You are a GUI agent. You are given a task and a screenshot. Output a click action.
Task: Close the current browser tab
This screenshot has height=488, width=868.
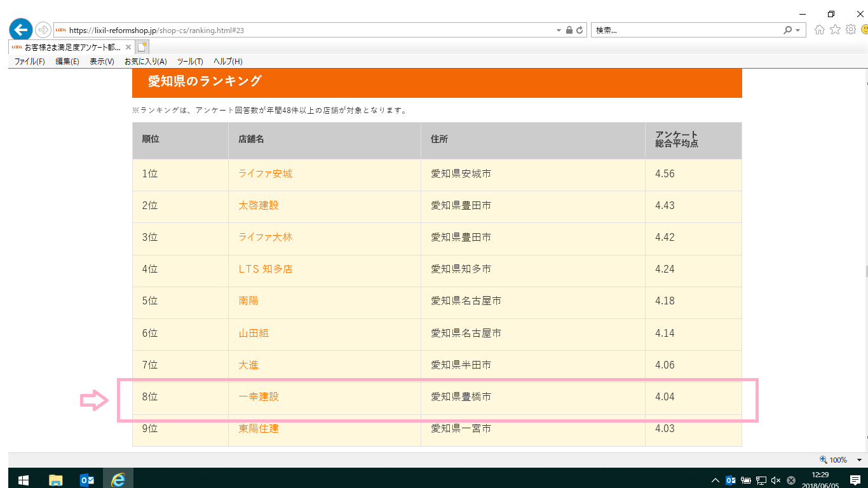click(128, 47)
